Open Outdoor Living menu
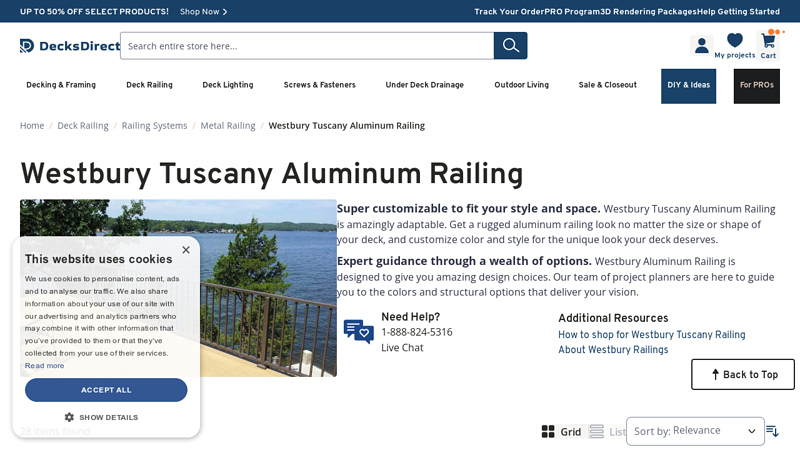 [521, 85]
